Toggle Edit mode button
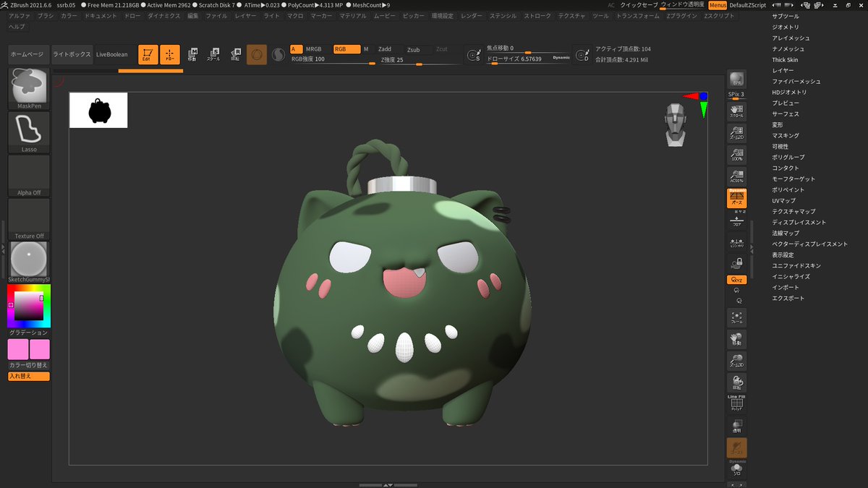868x488 pixels. [148, 54]
